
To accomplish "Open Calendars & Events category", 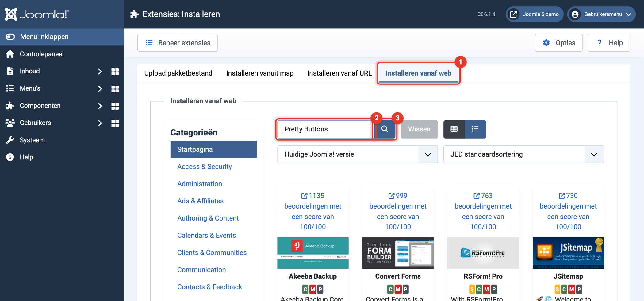I will click(x=206, y=236).
